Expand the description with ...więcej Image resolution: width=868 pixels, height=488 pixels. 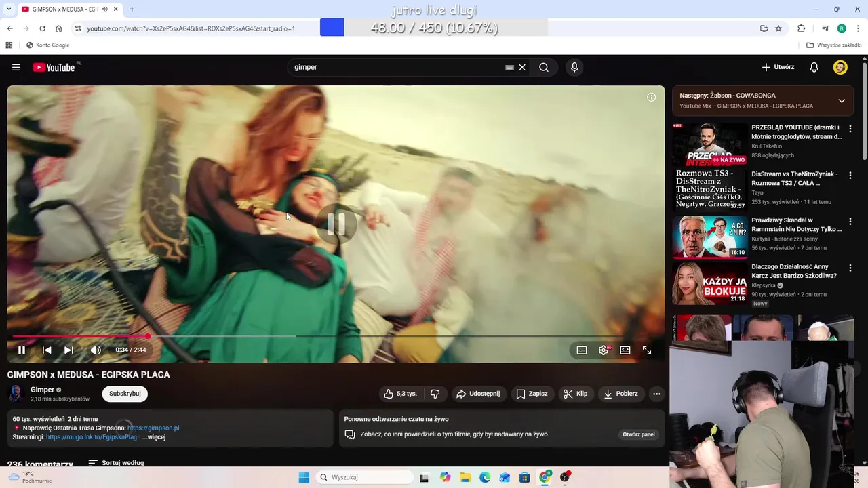click(154, 437)
